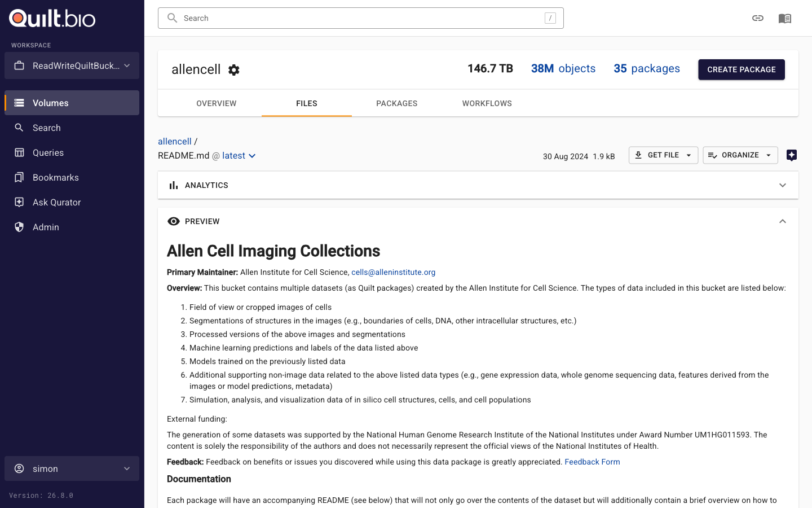Open Ask Qurator in the sidebar
812x508 pixels.
72,202
